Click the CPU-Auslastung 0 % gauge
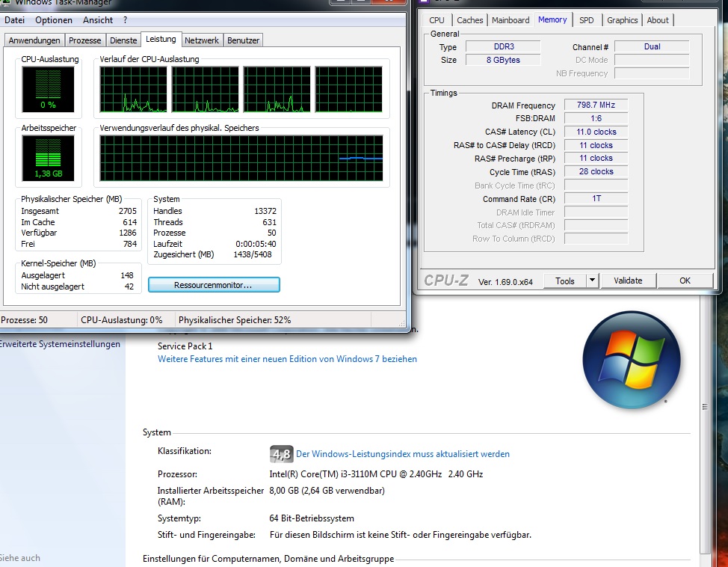The height and width of the screenshot is (567, 728). 48,89
